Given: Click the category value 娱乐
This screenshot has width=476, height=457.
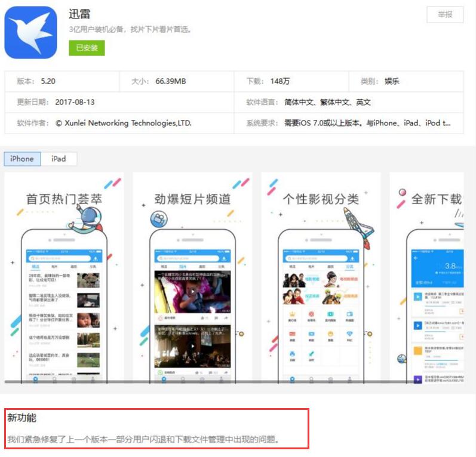Looking at the screenshot, I should pos(392,81).
